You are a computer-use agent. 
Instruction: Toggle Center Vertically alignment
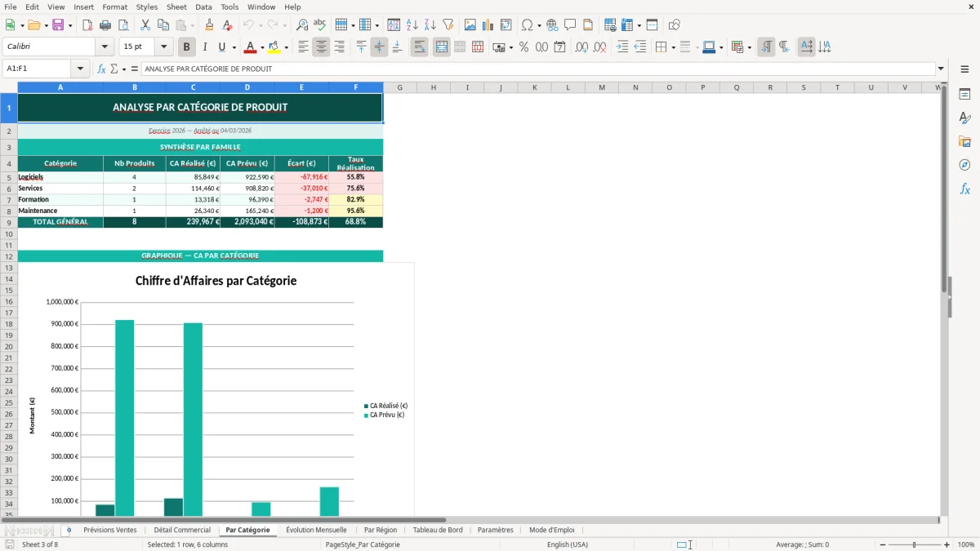click(379, 47)
